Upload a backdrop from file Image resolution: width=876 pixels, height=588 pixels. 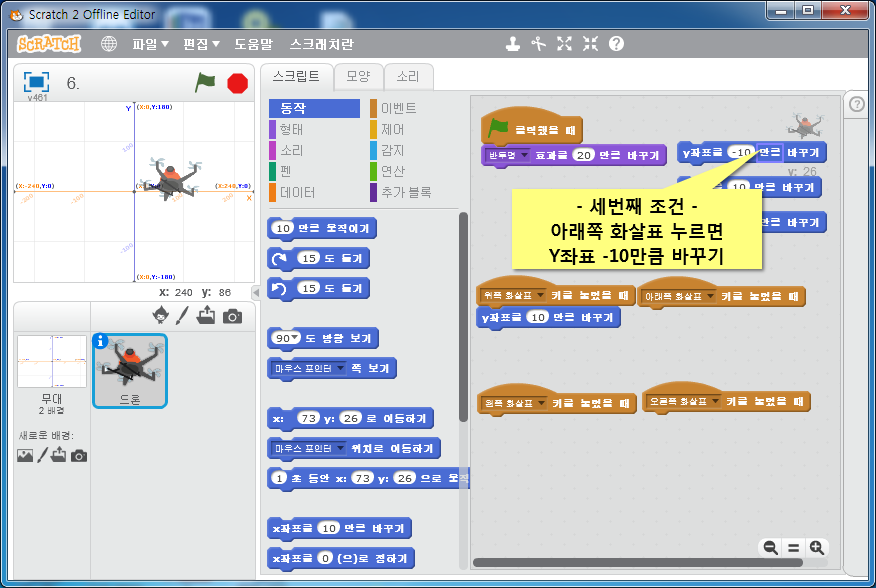tap(58, 455)
